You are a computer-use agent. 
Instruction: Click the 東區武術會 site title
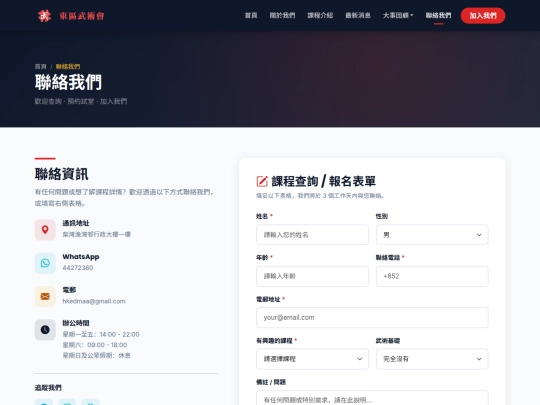[82, 16]
